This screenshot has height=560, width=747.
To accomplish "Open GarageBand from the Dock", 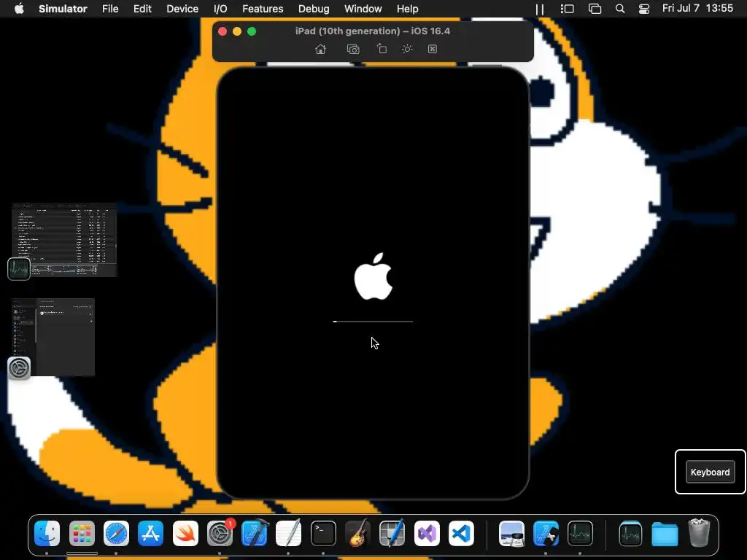I will (x=357, y=533).
